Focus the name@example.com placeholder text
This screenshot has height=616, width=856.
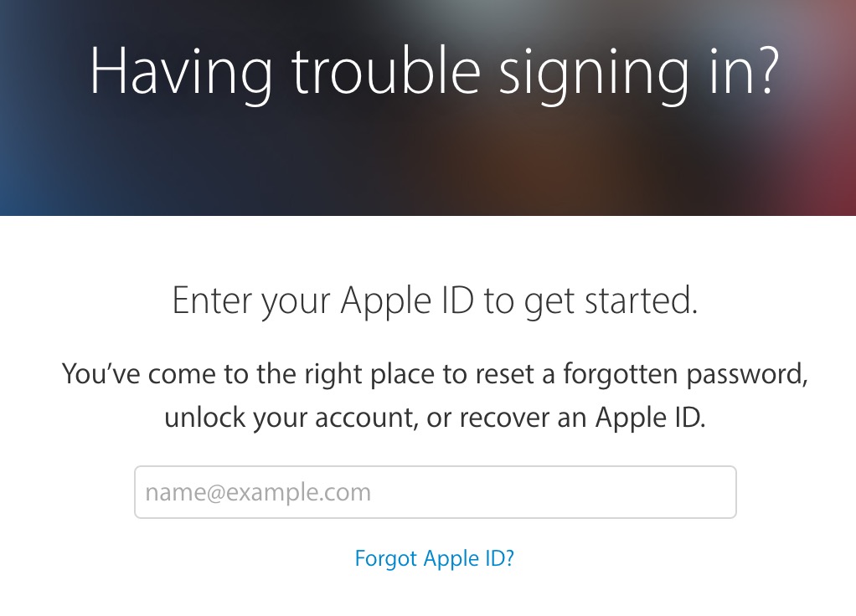[258, 493]
